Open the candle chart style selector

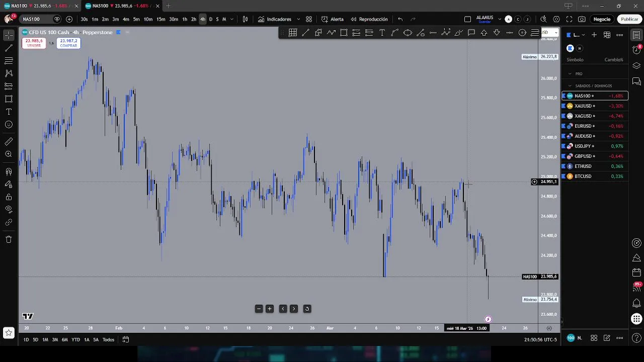pos(246,19)
